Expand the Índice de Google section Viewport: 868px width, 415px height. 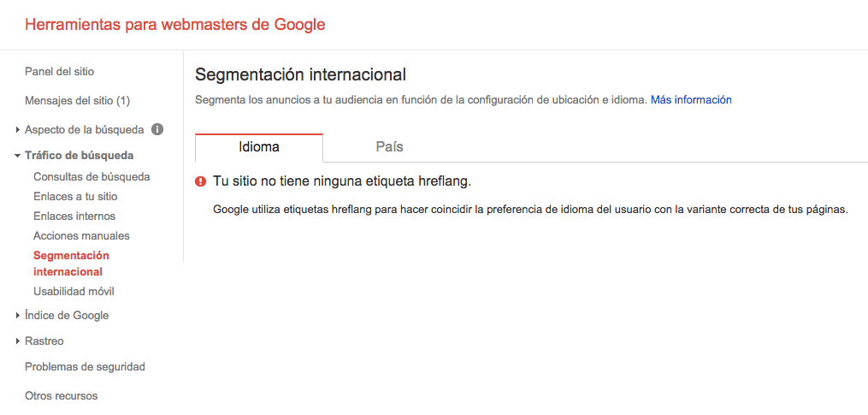point(18,316)
